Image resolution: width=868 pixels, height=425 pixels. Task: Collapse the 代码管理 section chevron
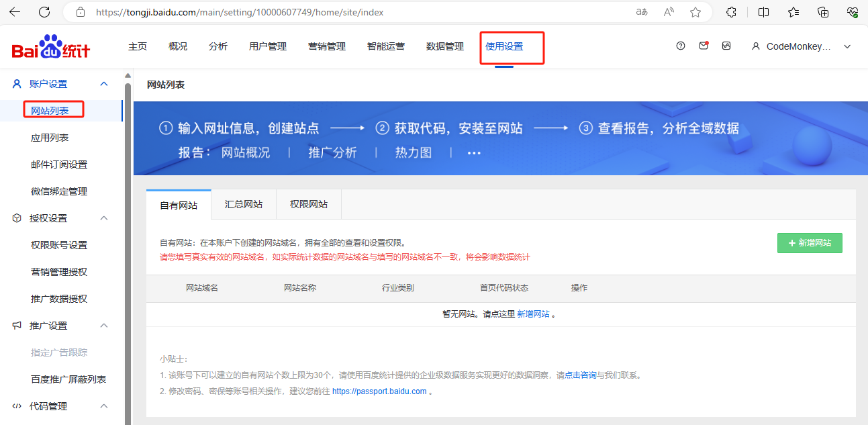[x=104, y=406]
